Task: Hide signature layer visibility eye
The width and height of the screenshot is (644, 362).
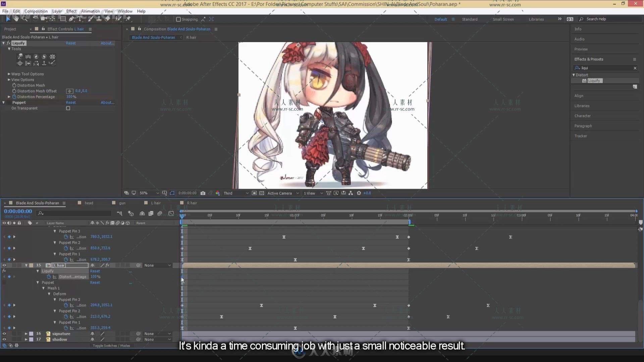Action: pyautogui.click(x=4, y=334)
